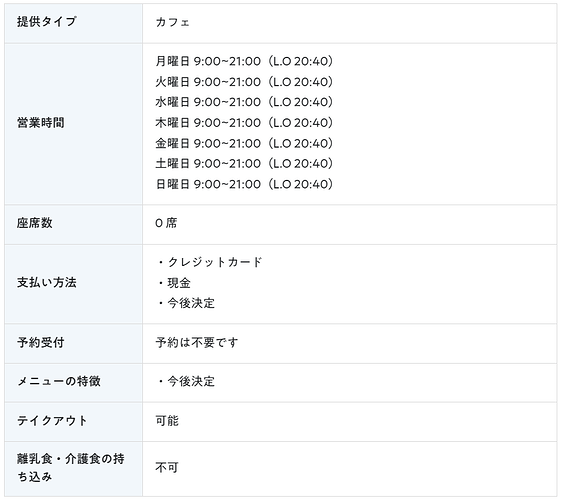Image resolution: width=562 pixels, height=500 pixels.
Task: Click the 予約は不要です text
Action: [196, 343]
